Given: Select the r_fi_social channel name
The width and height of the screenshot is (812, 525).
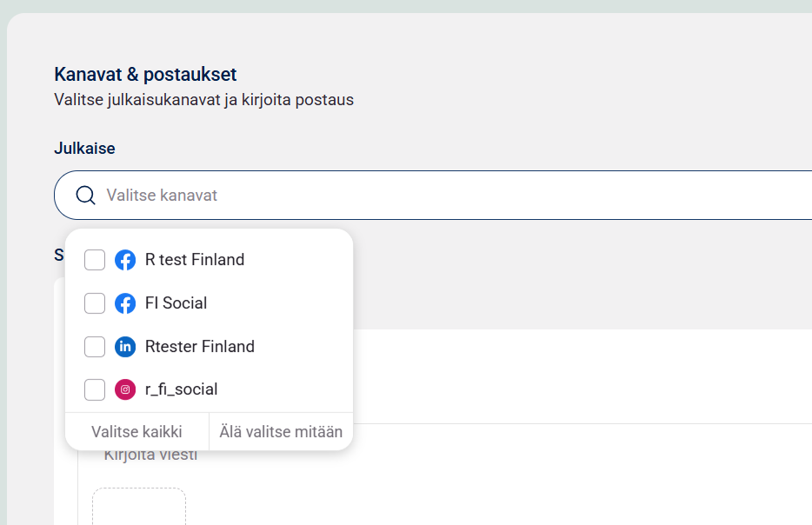Looking at the screenshot, I should [x=182, y=389].
